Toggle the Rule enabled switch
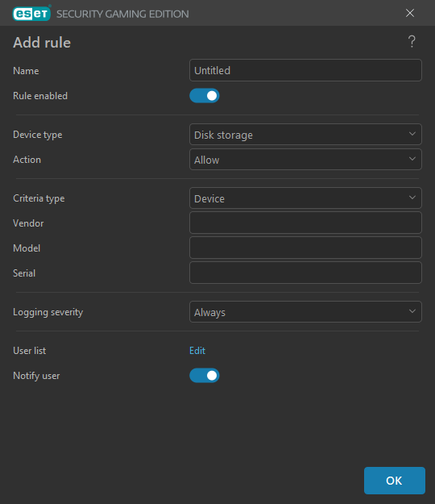Screen dimensions: 435x504 tap(205, 96)
